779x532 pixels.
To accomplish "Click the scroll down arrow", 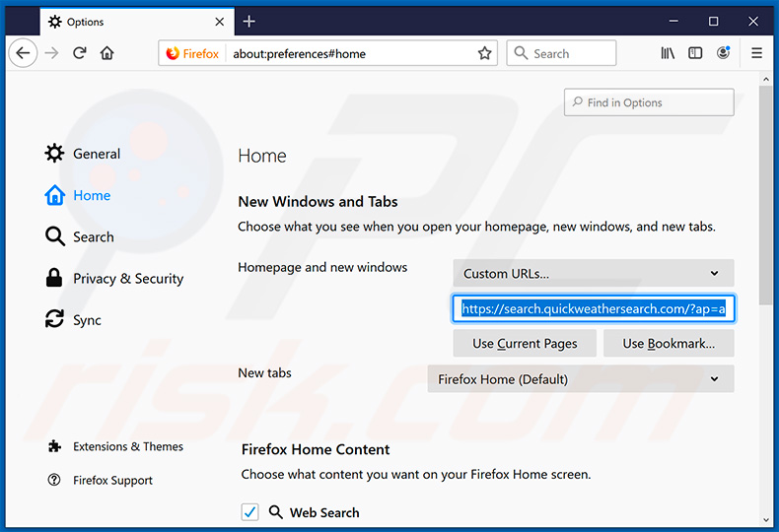I will pyautogui.click(x=765, y=519).
